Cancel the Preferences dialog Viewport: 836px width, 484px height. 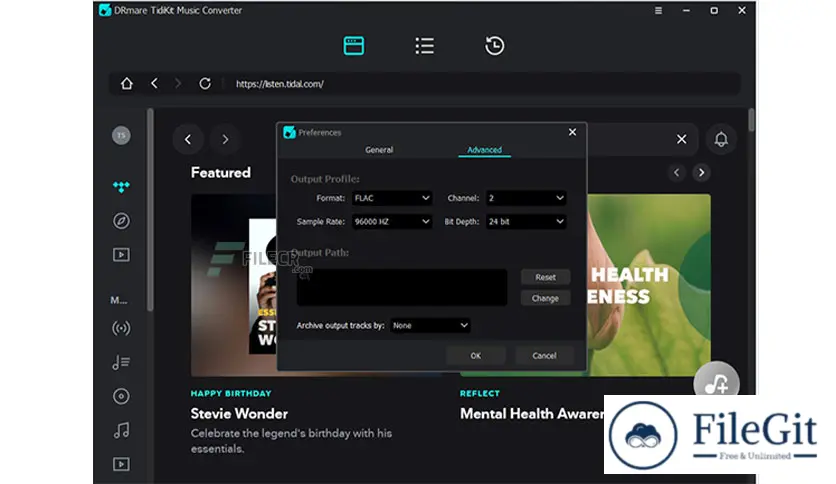(x=544, y=356)
